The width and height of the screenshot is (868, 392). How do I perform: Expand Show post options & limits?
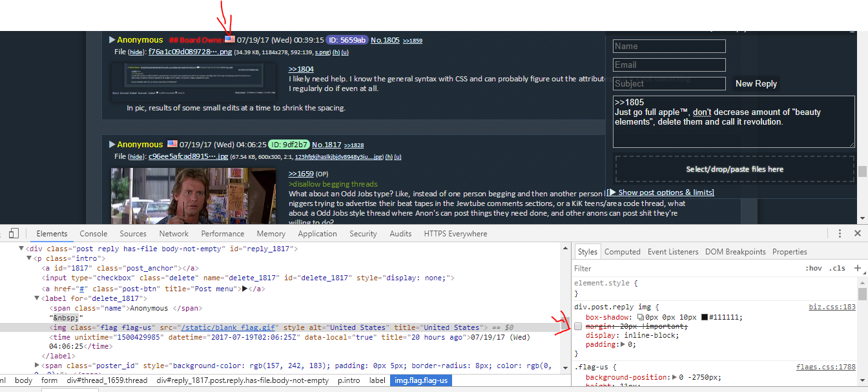point(660,192)
